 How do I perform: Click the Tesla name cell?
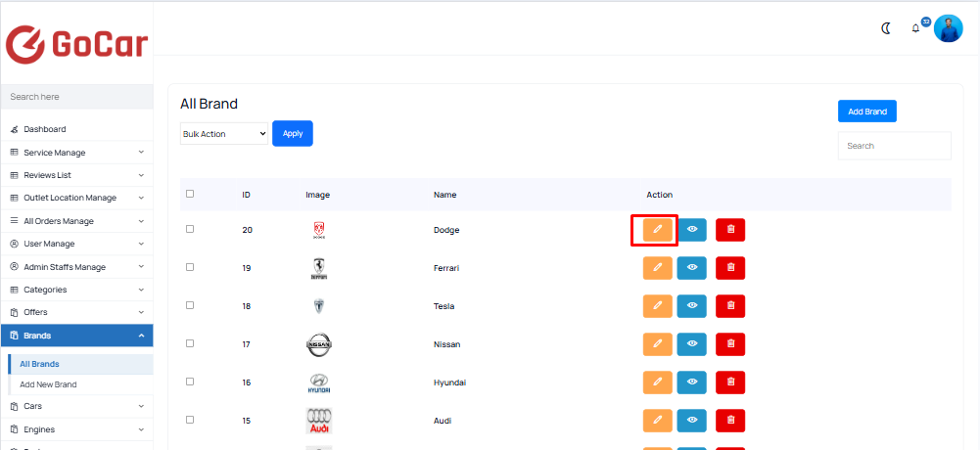point(443,306)
